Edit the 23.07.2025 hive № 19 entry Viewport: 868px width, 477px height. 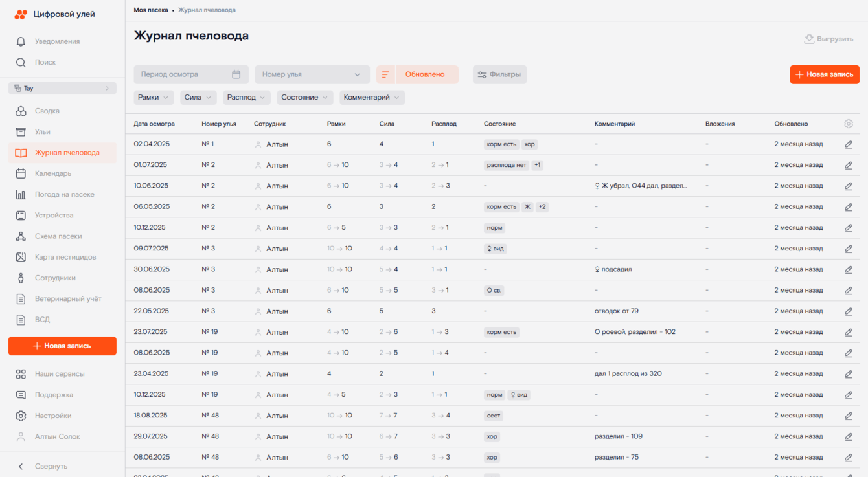click(x=849, y=332)
